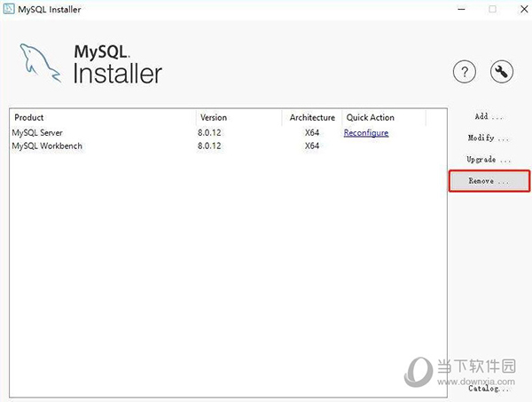Click the Upgrade ... button

489,159
